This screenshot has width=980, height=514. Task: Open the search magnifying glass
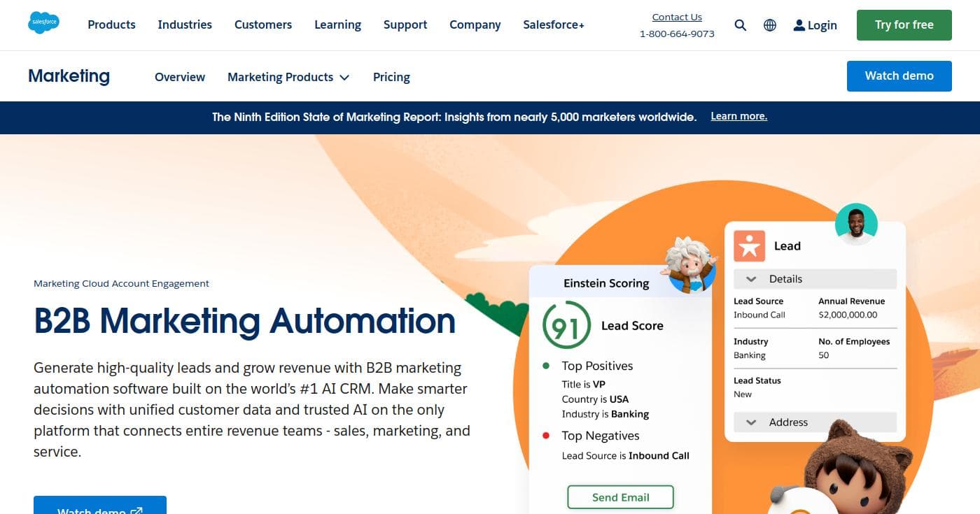click(740, 24)
